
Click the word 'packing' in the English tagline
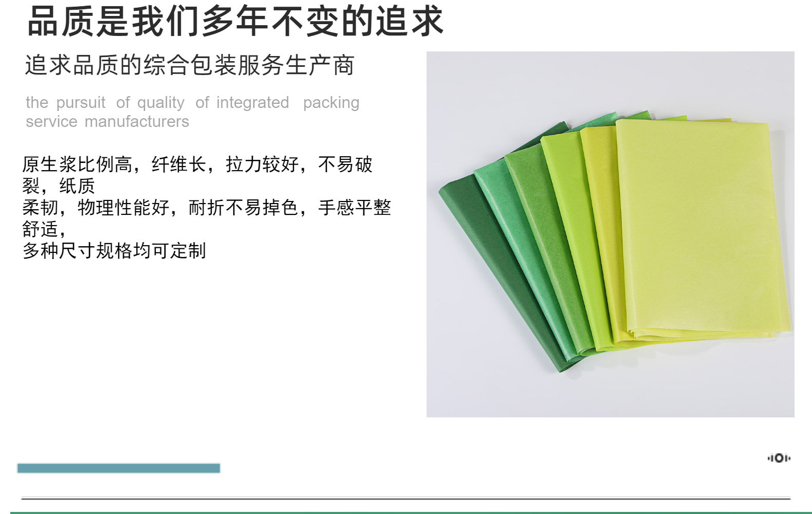pos(331,103)
